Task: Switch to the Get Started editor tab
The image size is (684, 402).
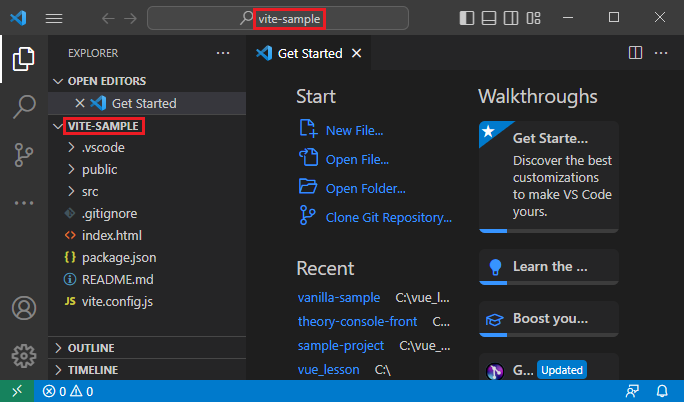Action: click(x=309, y=53)
